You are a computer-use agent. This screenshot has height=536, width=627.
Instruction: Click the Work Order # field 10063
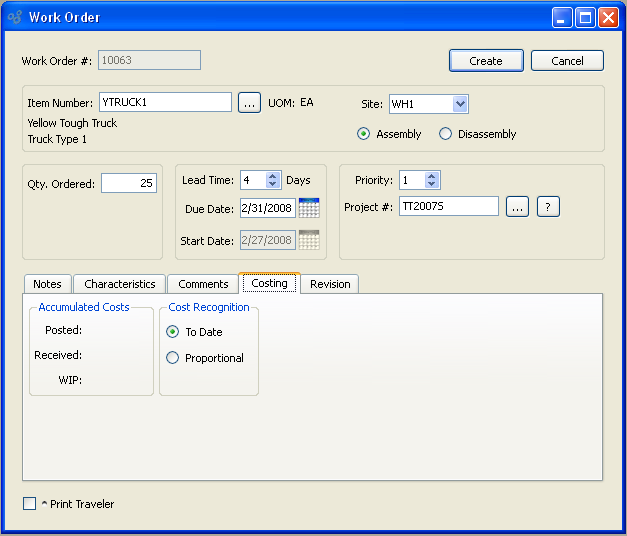[150, 60]
